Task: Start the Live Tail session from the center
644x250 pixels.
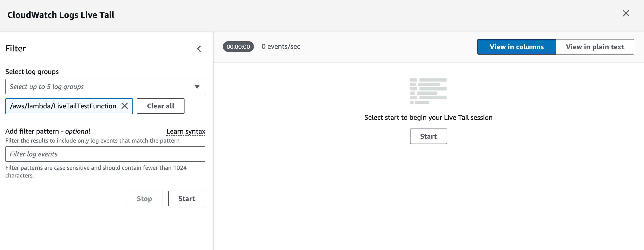Action: click(428, 136)
